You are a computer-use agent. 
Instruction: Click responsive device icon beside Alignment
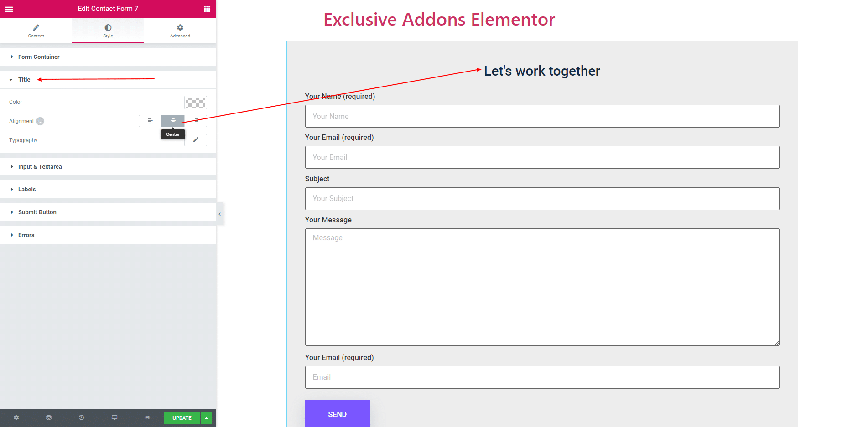[x=40, y=121]
